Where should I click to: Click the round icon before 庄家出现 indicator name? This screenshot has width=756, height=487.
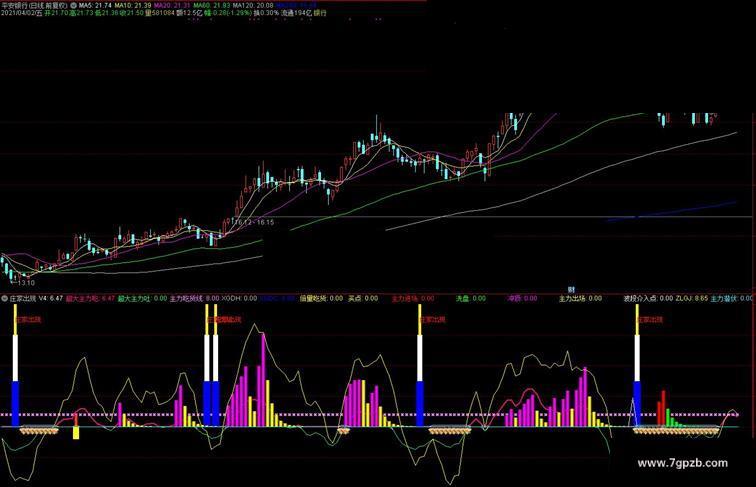[5, 298]
